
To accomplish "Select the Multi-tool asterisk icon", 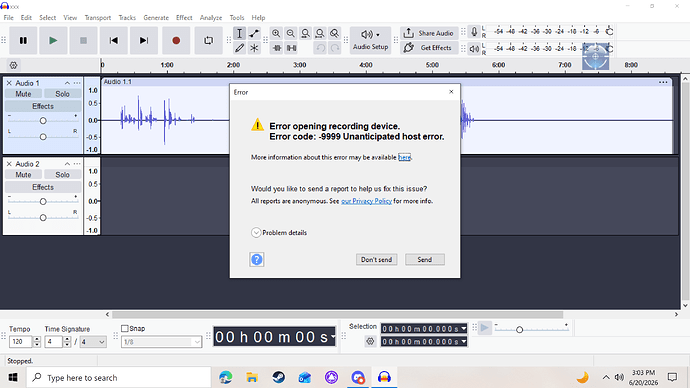I will (x=254, y=48).
